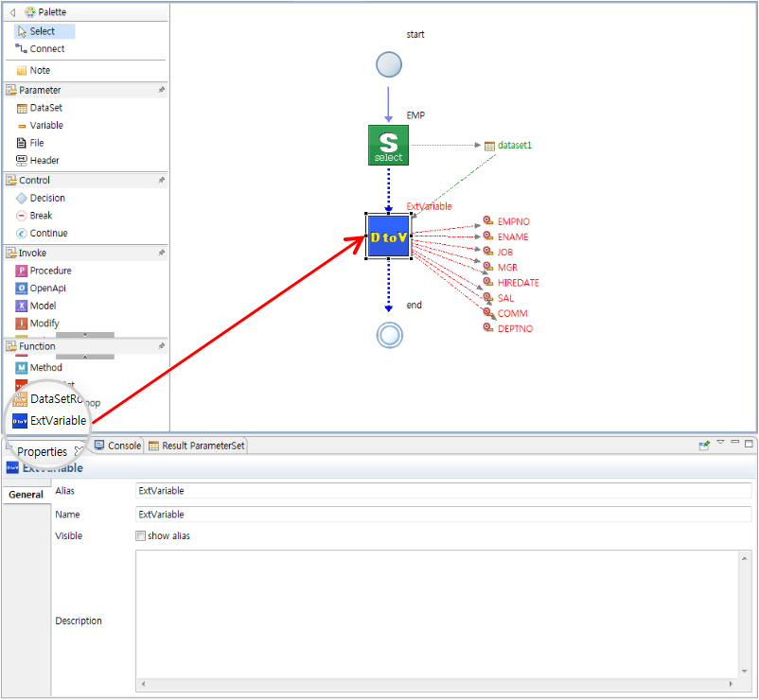Click the Alias input field
Screen dimensions: 759x700
click(444, 491)
